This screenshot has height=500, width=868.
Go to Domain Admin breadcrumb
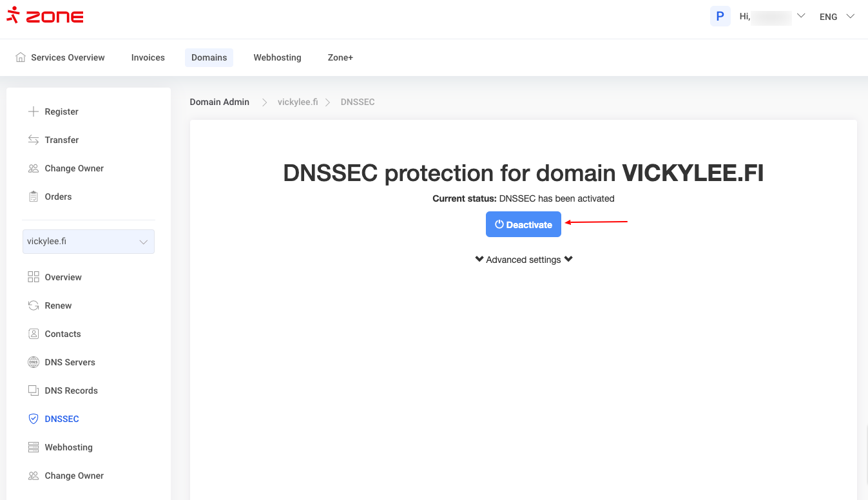coord(219,102)
